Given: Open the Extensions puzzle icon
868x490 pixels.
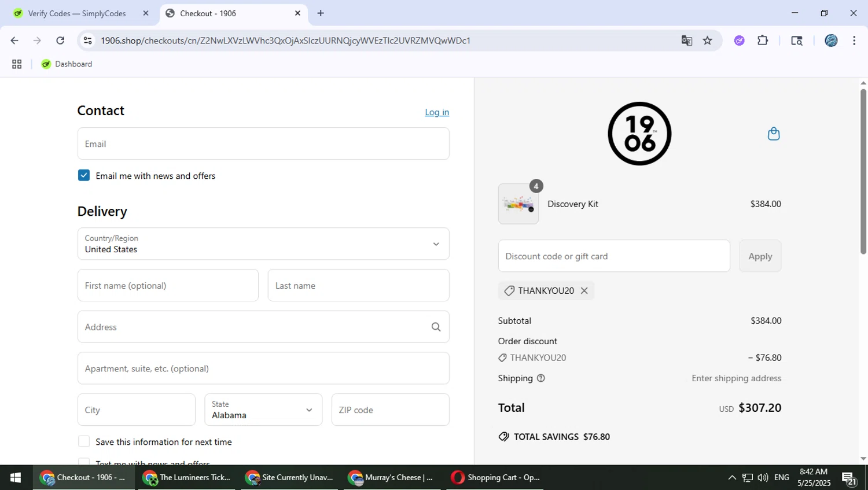Looking at the screenshot, I should 763,40.
